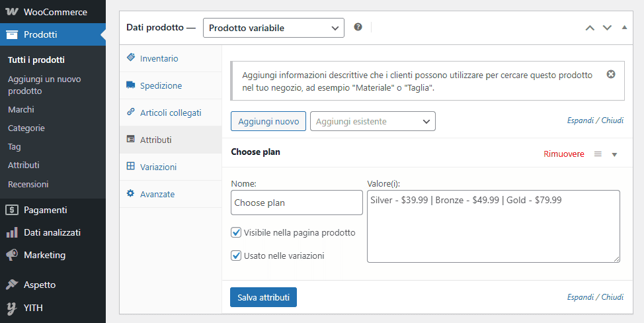Screen dimensions: 644x323
Task: Click the Spedizione truck icon
Action: (131, 85)
